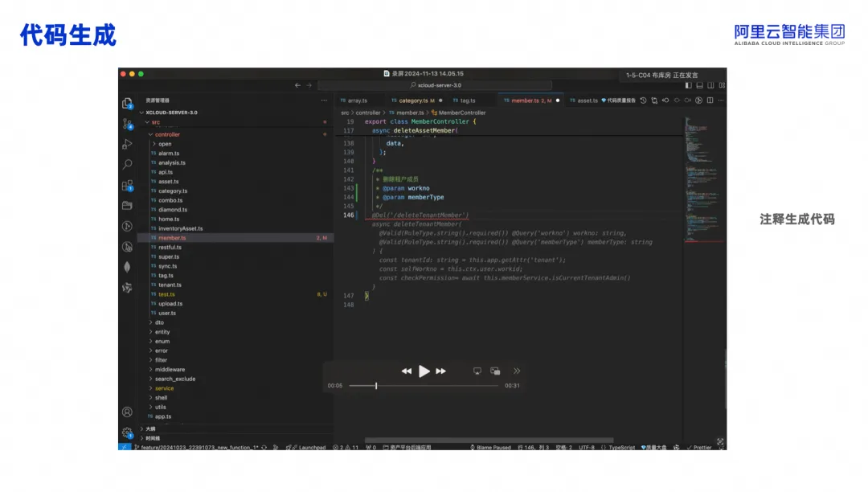Open the Explorer view in activity bar
Viewport: 868px width, 492px height.
click(127, 103)
